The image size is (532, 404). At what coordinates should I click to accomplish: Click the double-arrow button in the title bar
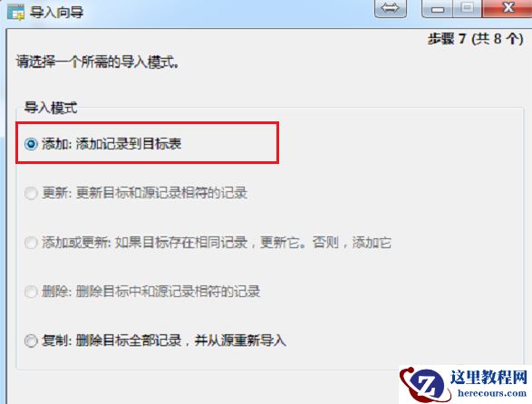coord(391,8)
